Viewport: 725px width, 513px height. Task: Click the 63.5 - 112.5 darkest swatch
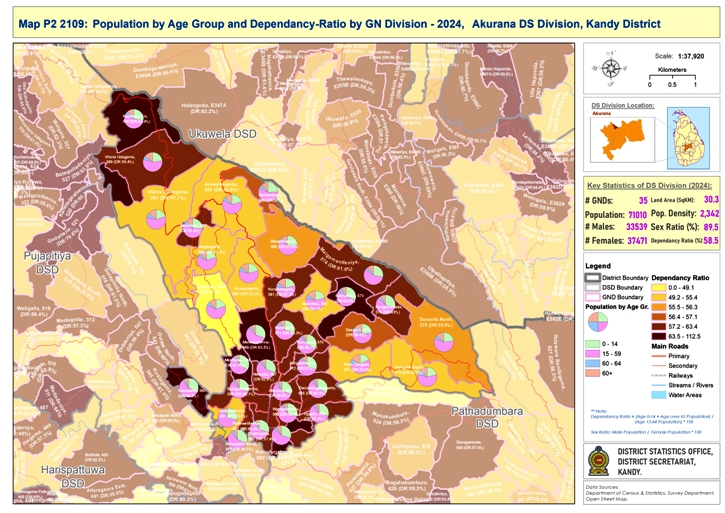pyautogui.click(x=658, y=336)
